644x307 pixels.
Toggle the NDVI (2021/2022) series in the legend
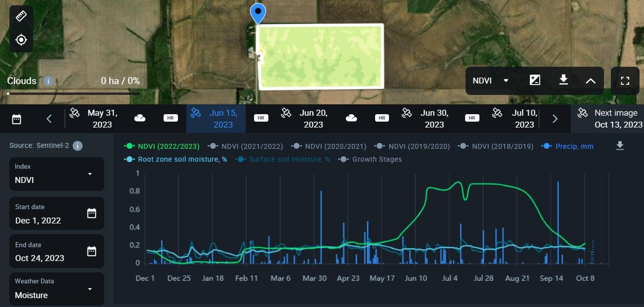pos(245,146)
